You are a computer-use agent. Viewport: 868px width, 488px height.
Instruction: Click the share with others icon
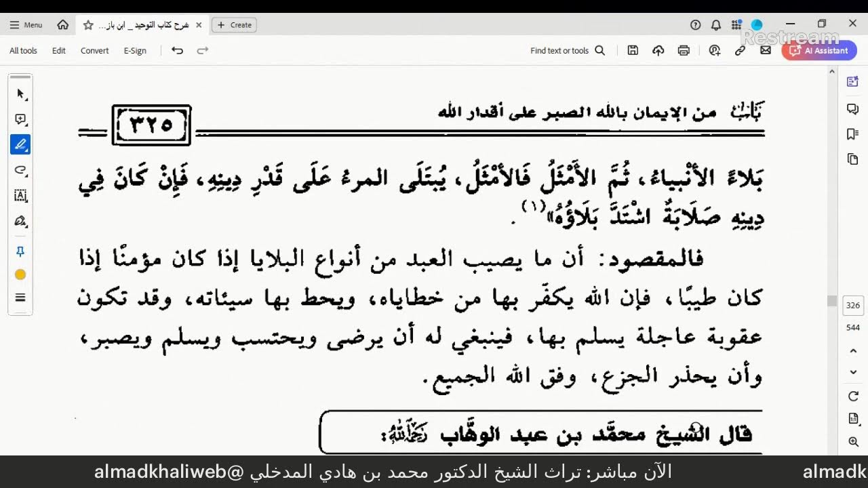tap(714, 51)
